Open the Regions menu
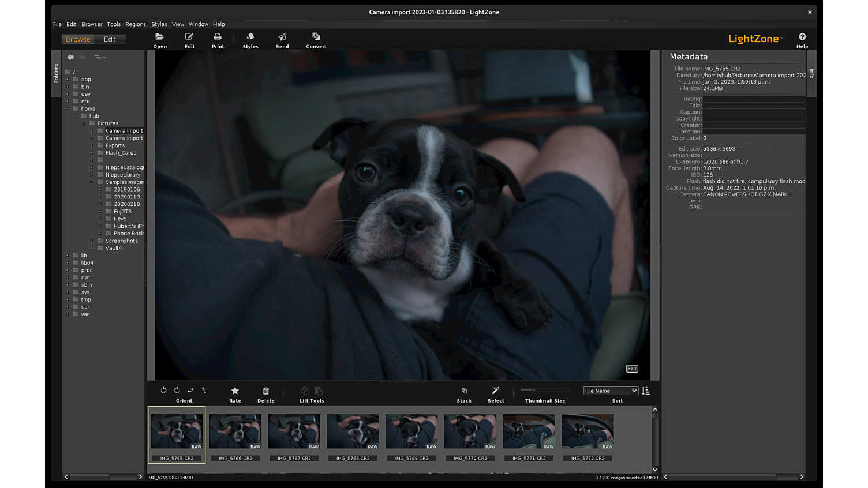The width and height of the screenshot is (868, 488). tap(136, 24)
